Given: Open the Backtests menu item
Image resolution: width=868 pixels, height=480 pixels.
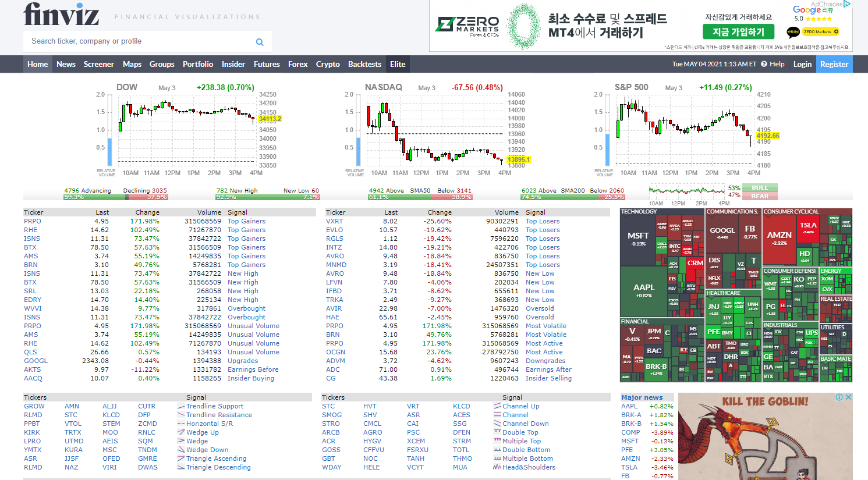Looking at the screenshot, I should (x=364, y=64).
